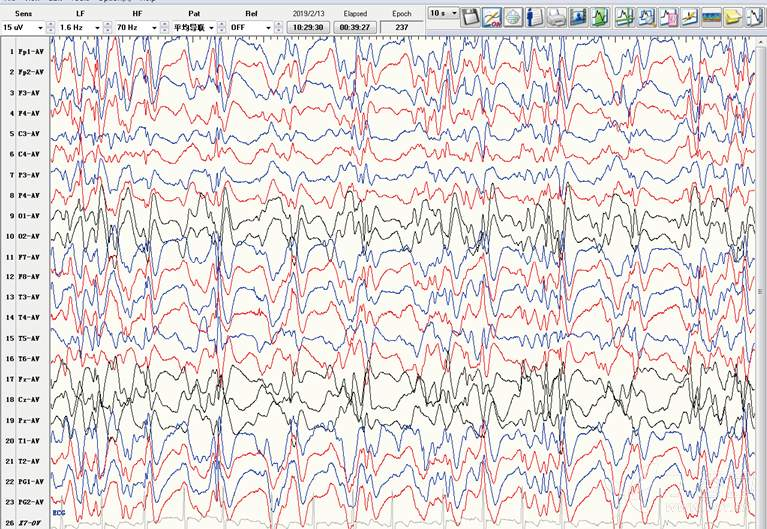Select channel label F7-AV

pos(29,257)
